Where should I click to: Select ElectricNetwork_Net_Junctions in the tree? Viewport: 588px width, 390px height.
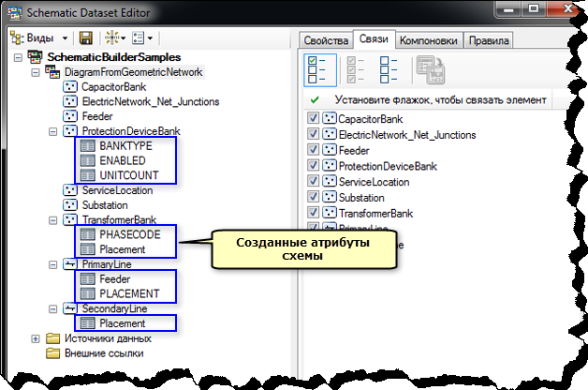pyautogui.click(x=150, y=101)
